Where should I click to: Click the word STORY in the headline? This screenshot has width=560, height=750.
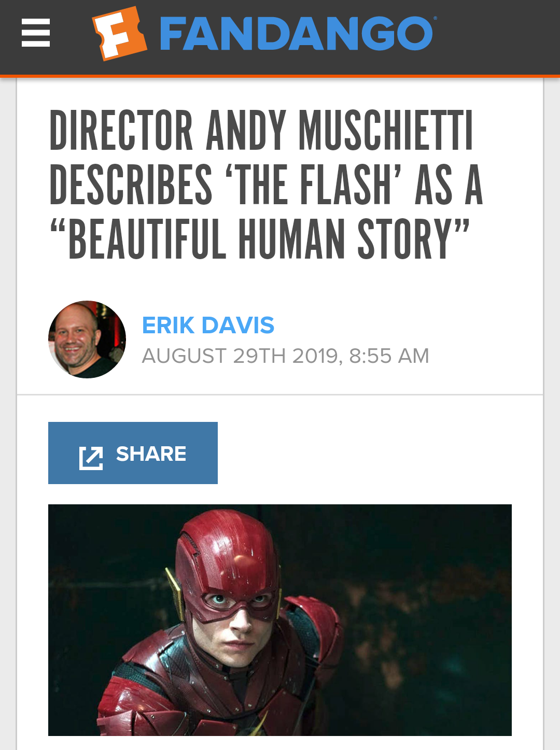coord(406,239)
